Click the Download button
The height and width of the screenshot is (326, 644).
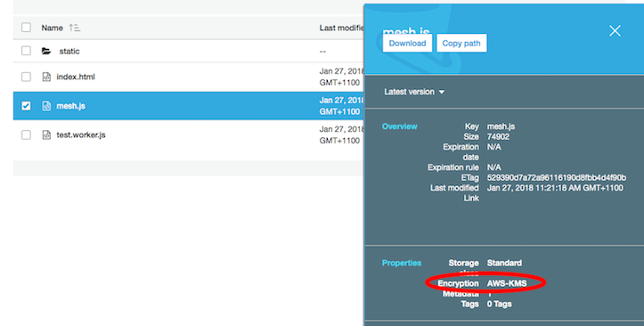[x=407, y=43]
